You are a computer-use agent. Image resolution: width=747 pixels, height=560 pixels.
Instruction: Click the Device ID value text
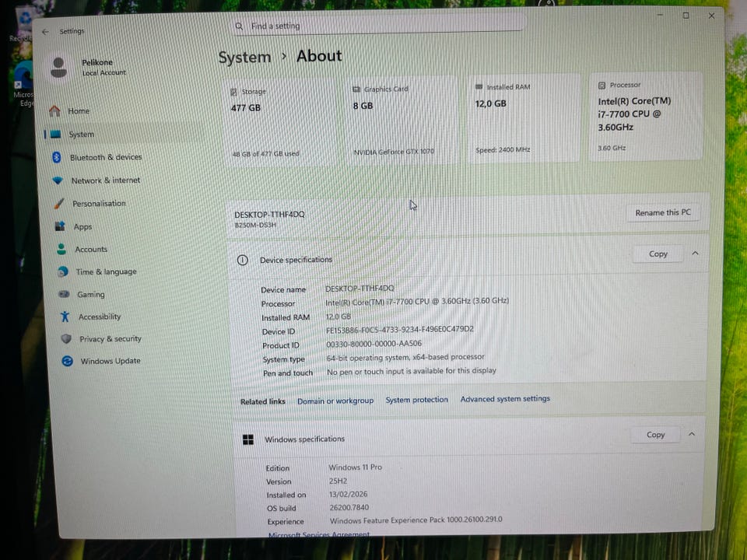(x=400, y=330)
